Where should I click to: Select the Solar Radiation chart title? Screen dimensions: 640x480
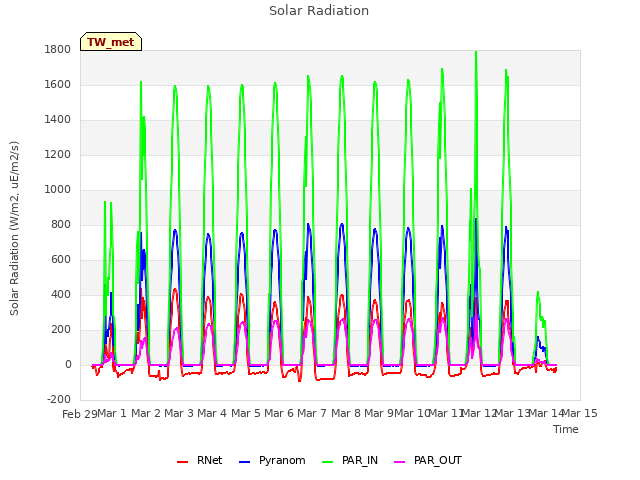[x=319, y=11]
